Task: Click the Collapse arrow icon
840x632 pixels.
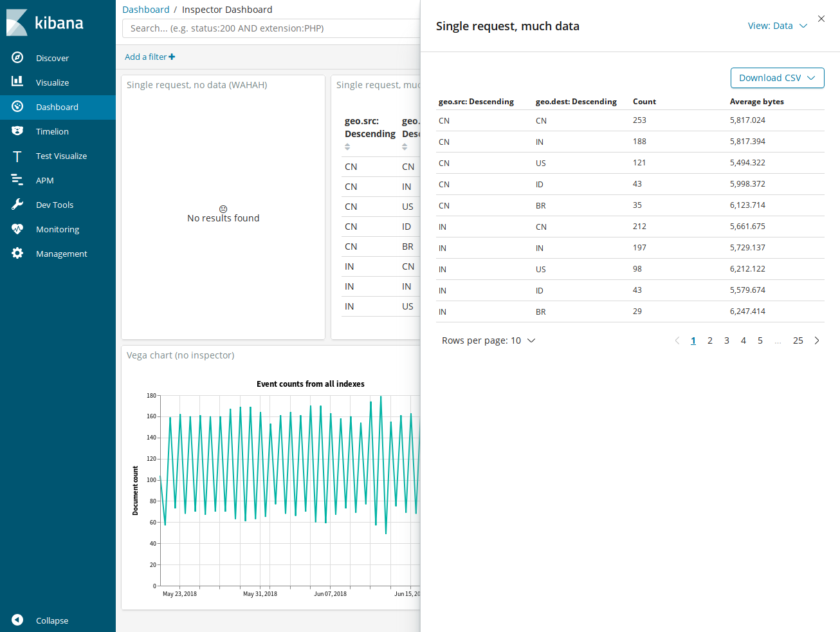Action: (x=17, y=620)
